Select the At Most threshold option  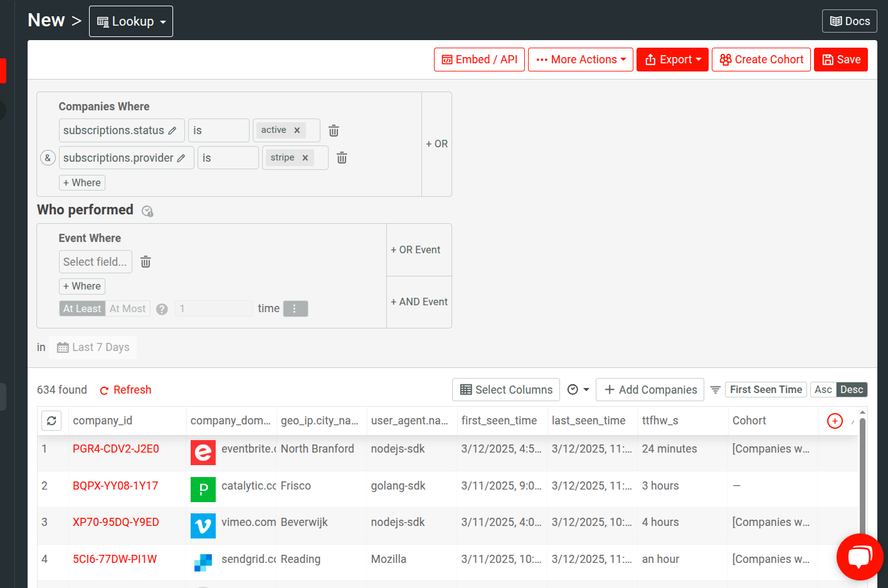click(127, 308)
